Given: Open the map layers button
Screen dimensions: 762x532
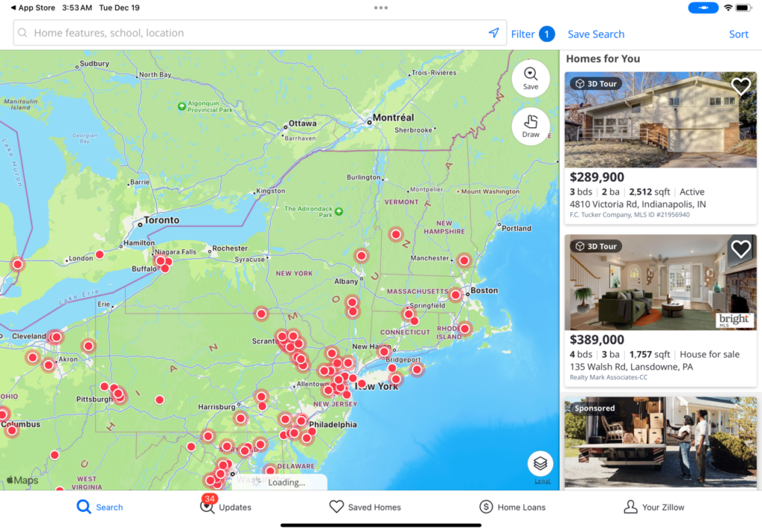Looking at the screenshot, I should tap(540, 464).
